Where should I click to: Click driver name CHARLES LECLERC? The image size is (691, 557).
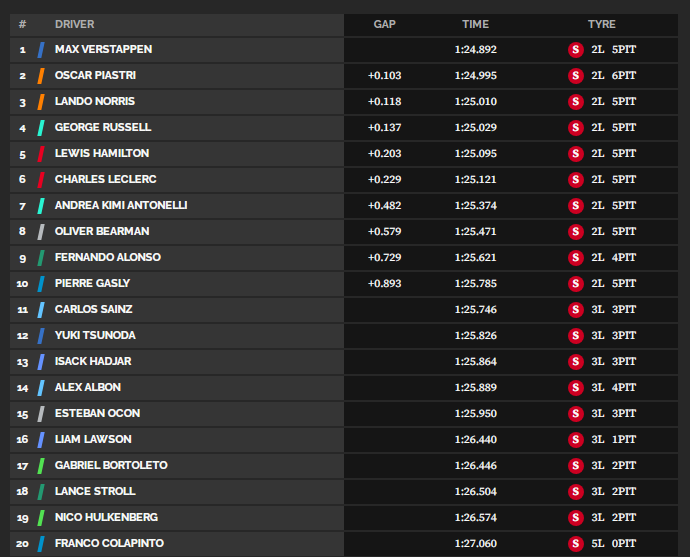pos(106,179)
